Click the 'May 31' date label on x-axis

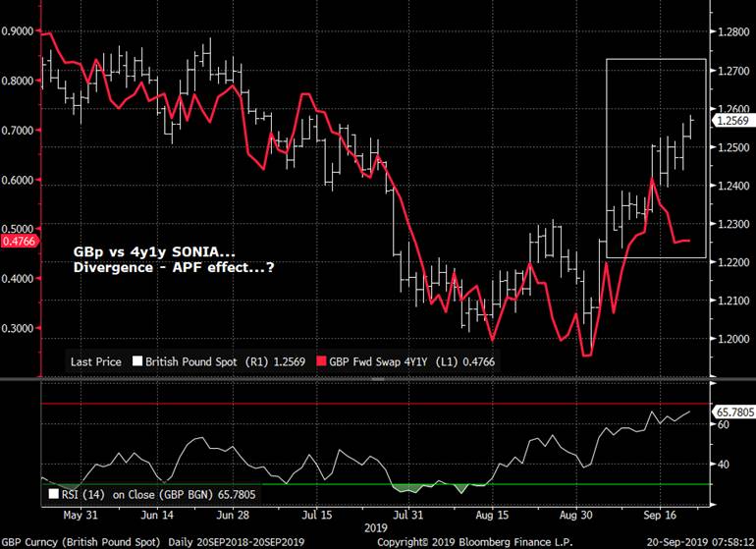pyautogui.click(x=81, y=516)
